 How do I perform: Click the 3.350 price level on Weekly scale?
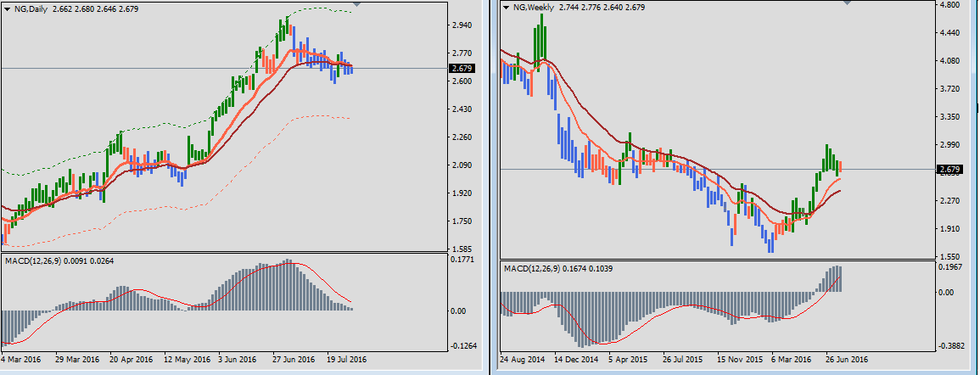[949, 117]
